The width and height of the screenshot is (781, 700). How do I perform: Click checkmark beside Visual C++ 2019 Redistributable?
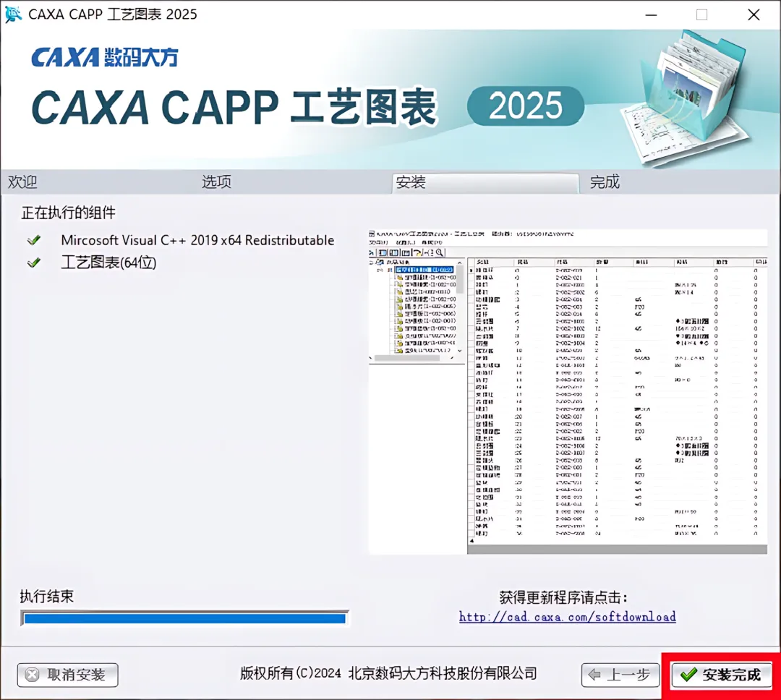click(x=34, y=241)
